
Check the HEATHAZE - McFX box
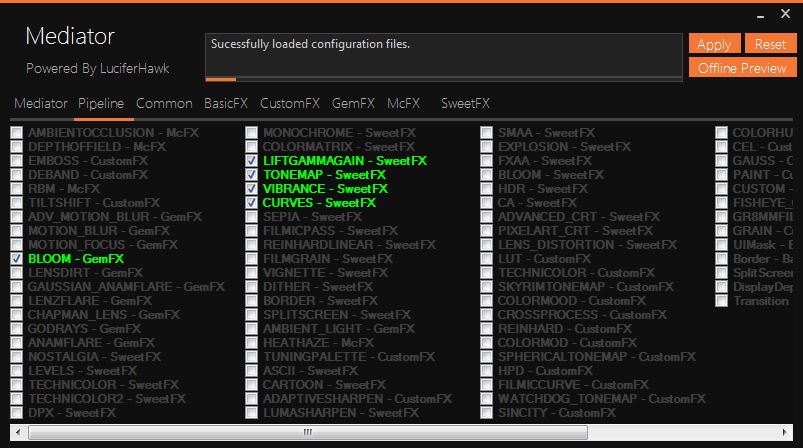[x=251, y=343]
